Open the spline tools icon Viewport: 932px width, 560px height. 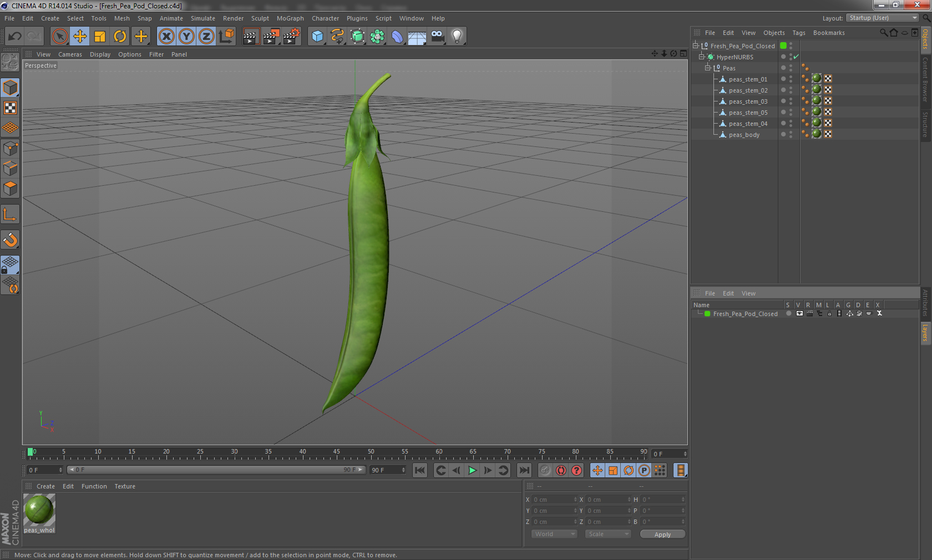pyautogui.click(x=337, y=37)
